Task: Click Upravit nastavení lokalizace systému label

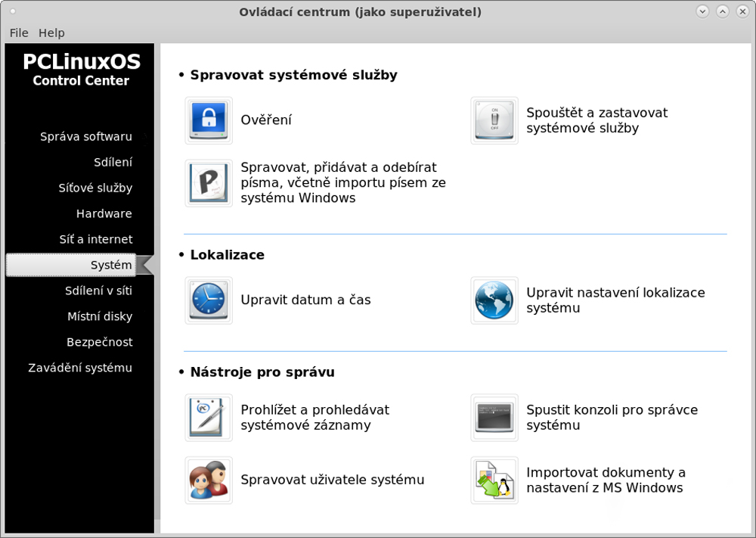Action: point(615,300)
